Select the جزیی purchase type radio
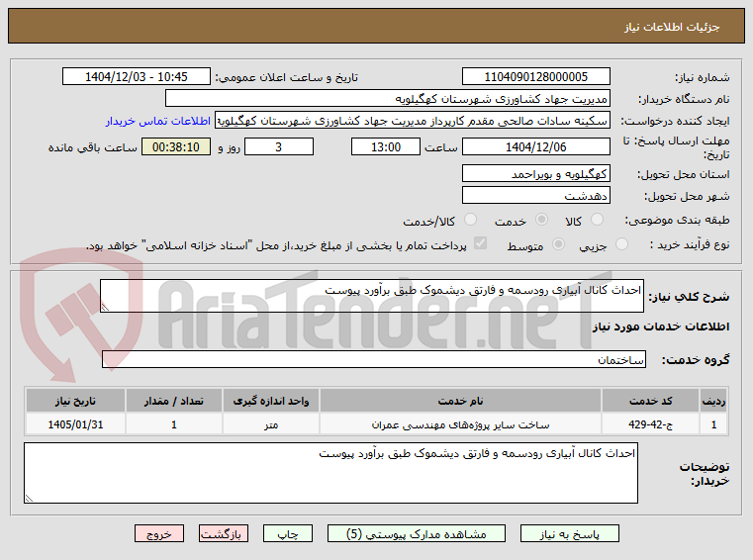The height and width of the screenshot is (560, 753). [x=621, y=244]
